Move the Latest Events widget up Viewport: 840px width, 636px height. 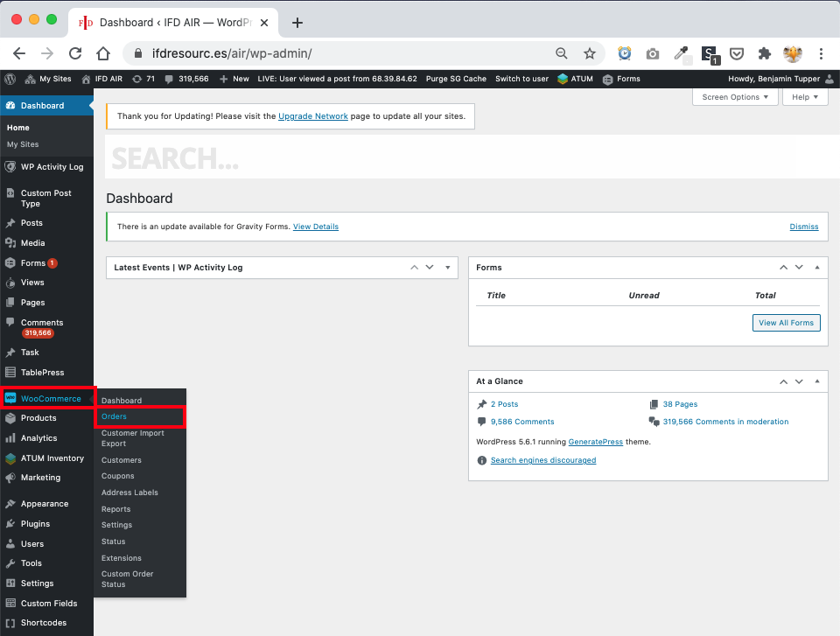point(414,268)
